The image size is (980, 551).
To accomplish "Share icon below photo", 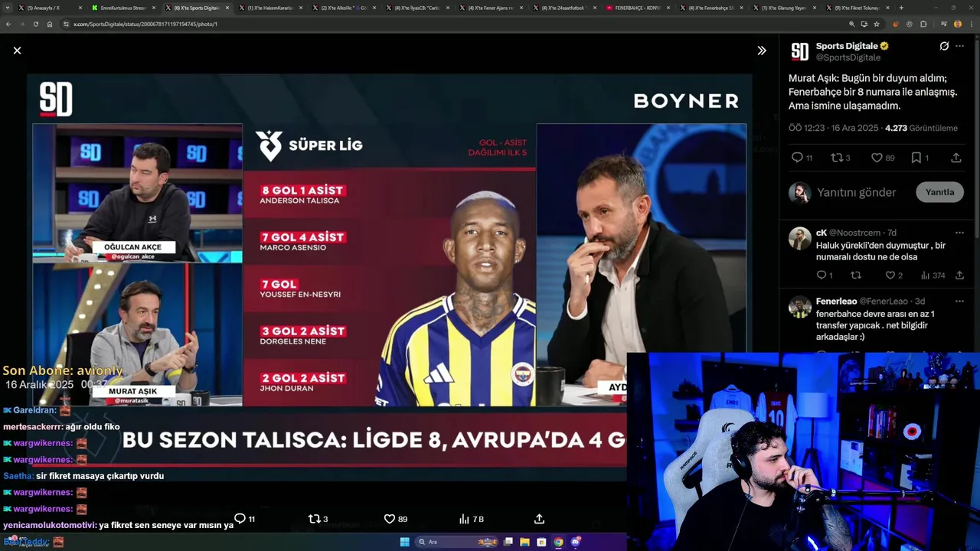I will click(539, 519).
